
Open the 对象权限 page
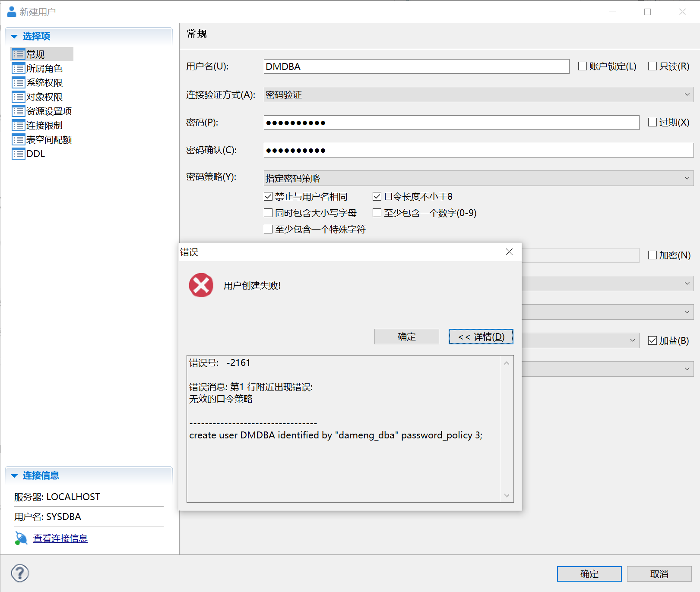tap(44, 97)
